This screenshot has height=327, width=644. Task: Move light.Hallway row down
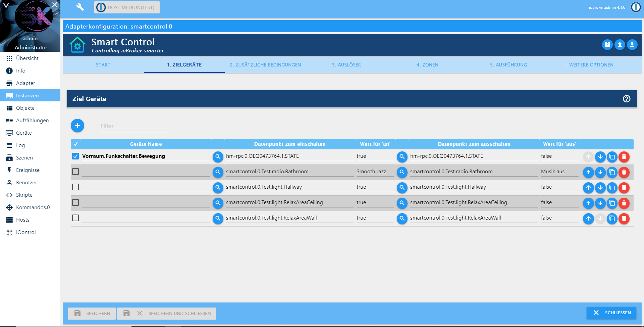(600, 188)
